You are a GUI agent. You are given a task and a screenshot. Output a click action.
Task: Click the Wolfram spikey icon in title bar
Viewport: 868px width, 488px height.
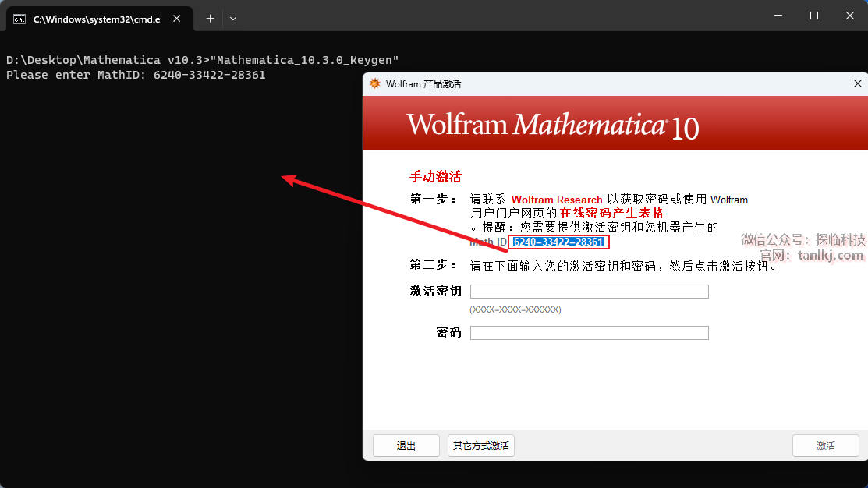[375, 83]
